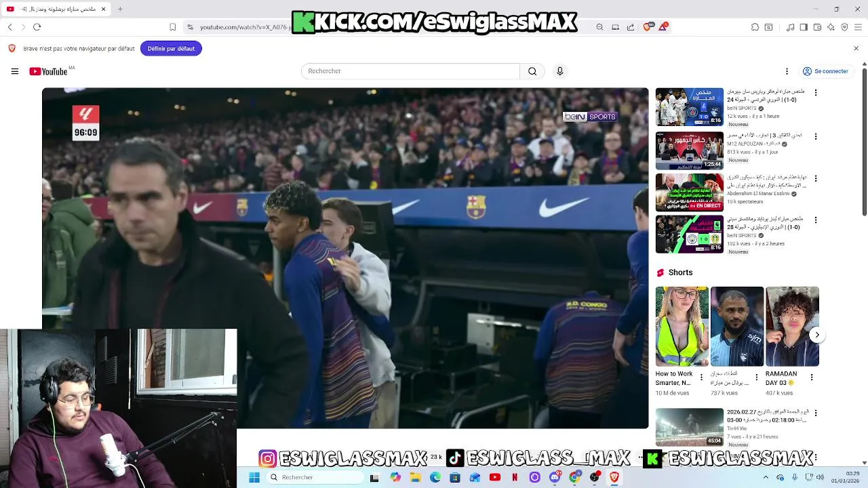The width and height of the screenshot is (868, 488).
Task: Show hidden system tray icons
Action: [766, 477]
